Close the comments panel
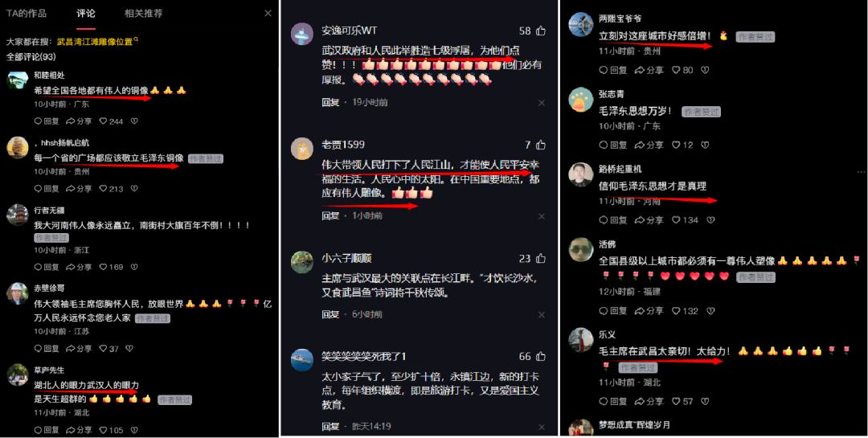The width and height of the screenshot is (868, 438). tap(268, 14)
